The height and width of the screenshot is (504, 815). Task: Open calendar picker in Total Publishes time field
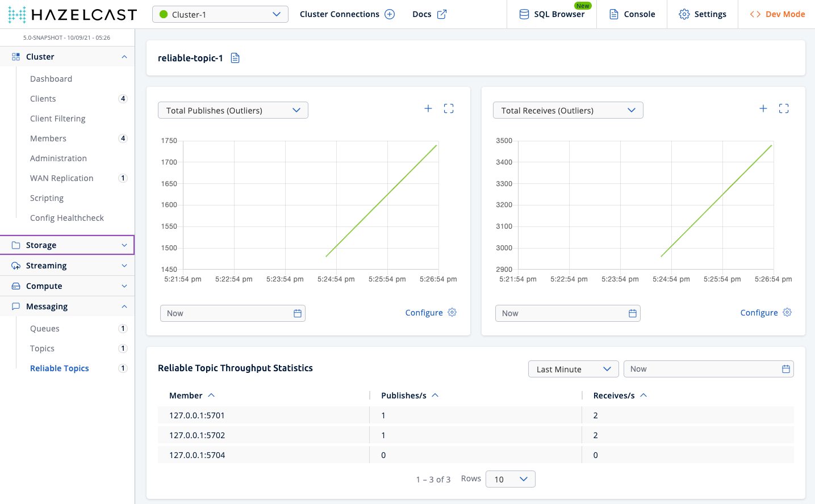[x=297, y=313]
